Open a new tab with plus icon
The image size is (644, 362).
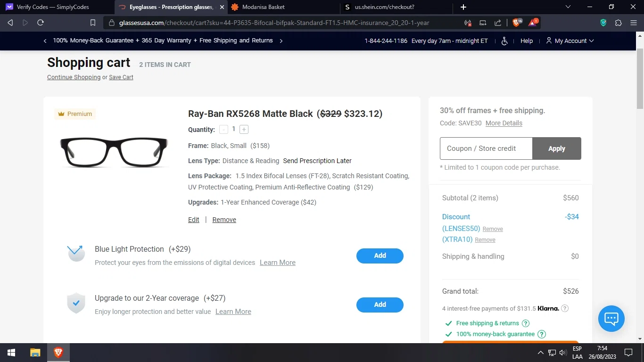(x=463, y=7)
